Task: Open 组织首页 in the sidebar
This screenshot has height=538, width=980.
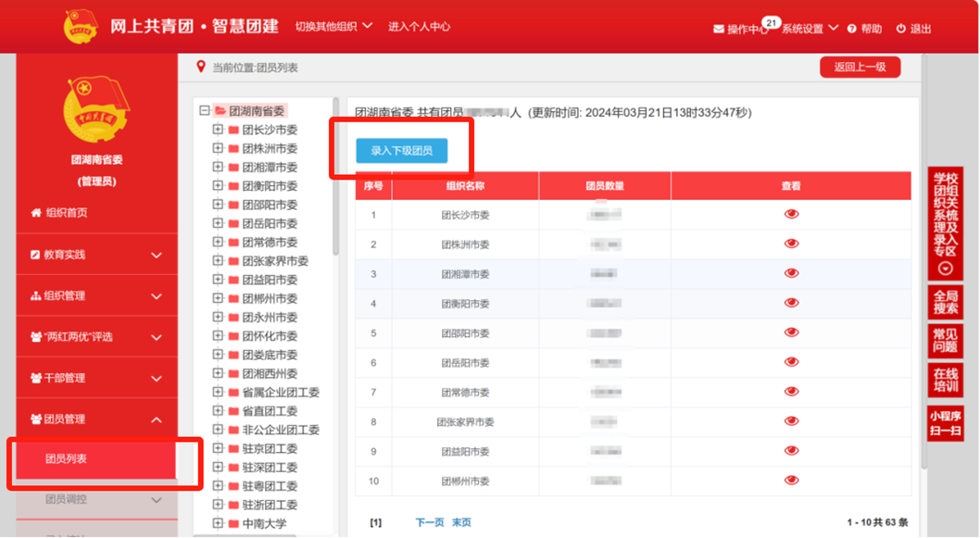Action: tap(67, 212)
